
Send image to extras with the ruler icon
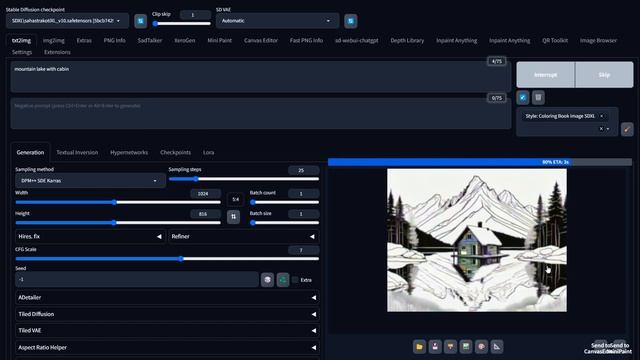point(497,347)
